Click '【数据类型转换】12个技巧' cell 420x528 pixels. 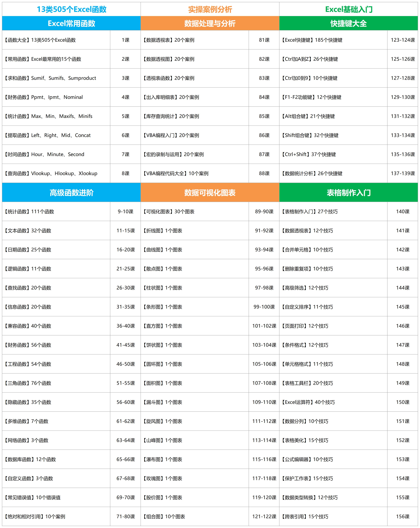point(333,497)
